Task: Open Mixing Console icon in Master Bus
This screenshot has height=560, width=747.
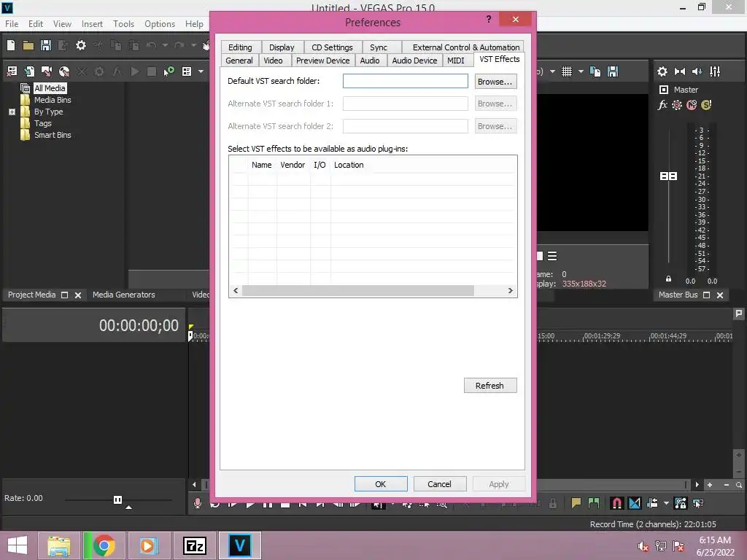Action: (x=715, y=71)
